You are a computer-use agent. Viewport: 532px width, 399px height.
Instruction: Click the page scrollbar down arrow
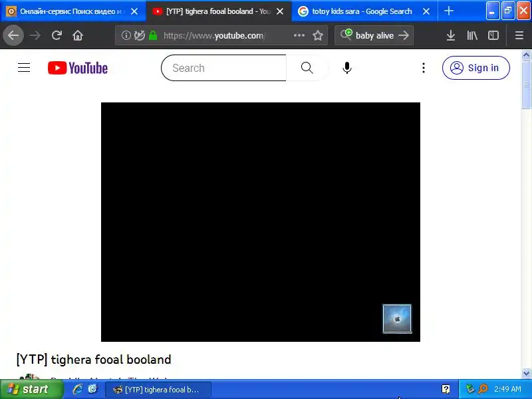pyautogui.click(x=526, y=373)
